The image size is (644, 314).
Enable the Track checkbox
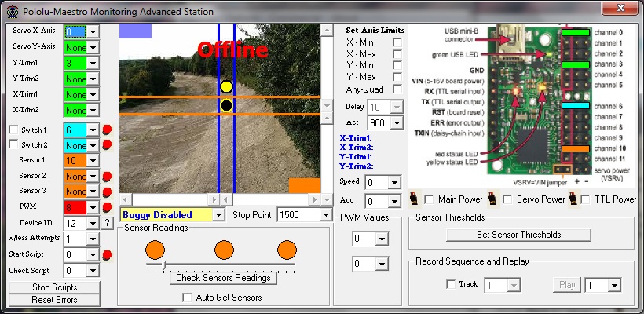tap(451, 284)
